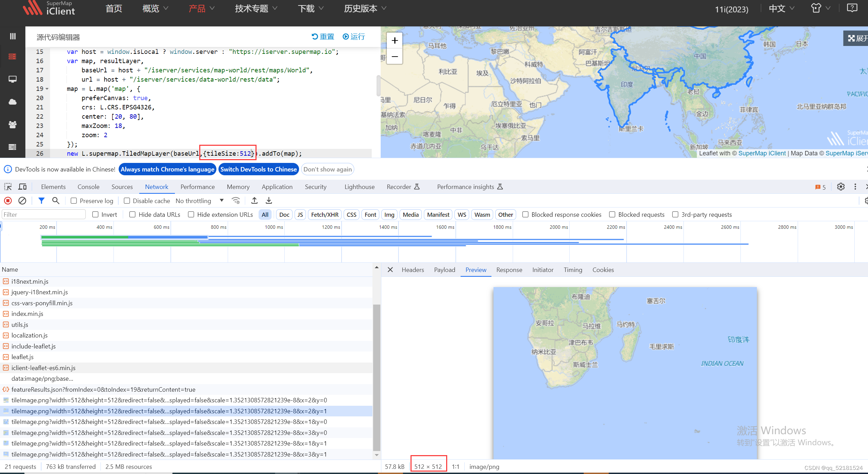Open DevTools settings gear icon
Viewport: 868px width, 474px height.
tap(841, 187)
